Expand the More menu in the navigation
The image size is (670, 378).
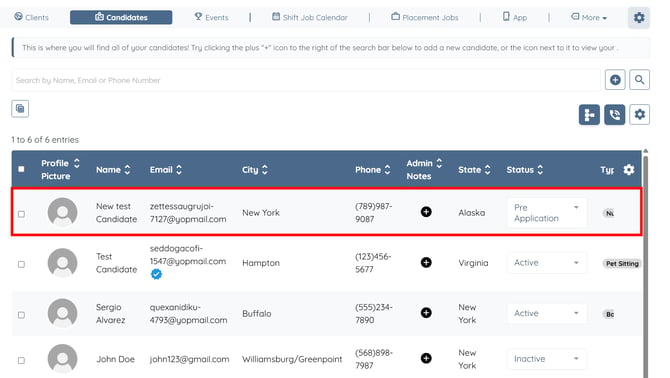589,18
